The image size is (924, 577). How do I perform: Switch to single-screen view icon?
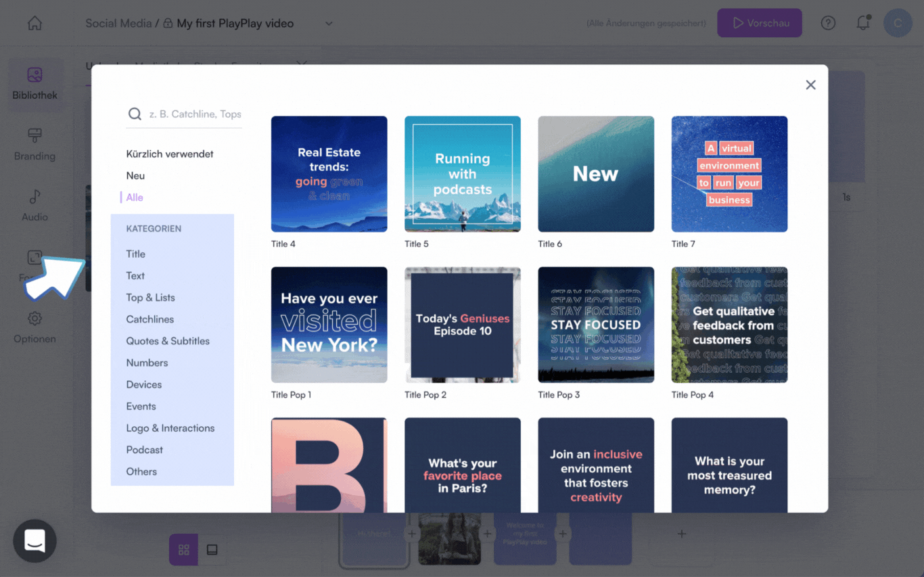coord(212,550)
